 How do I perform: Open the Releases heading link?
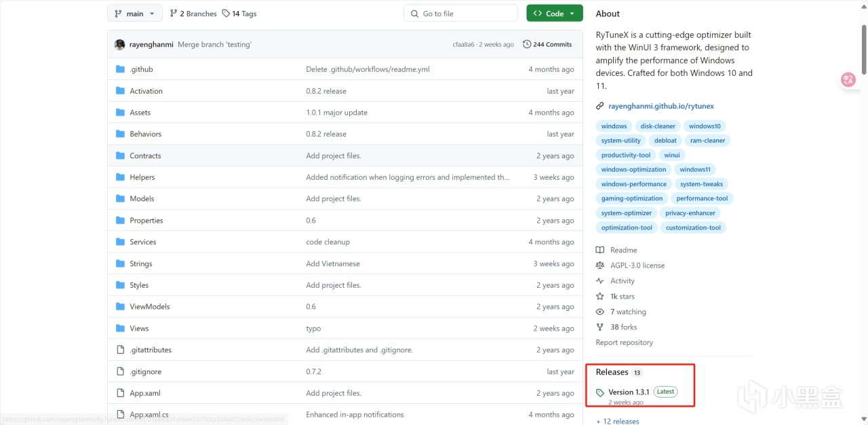pos(612,372)
